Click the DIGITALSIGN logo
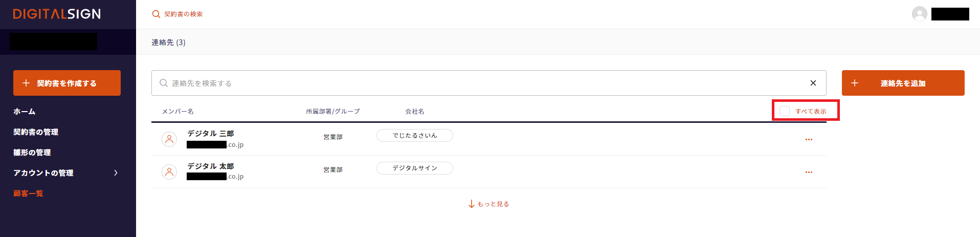The height and width of the screenshot is (237, 980). 57,14
